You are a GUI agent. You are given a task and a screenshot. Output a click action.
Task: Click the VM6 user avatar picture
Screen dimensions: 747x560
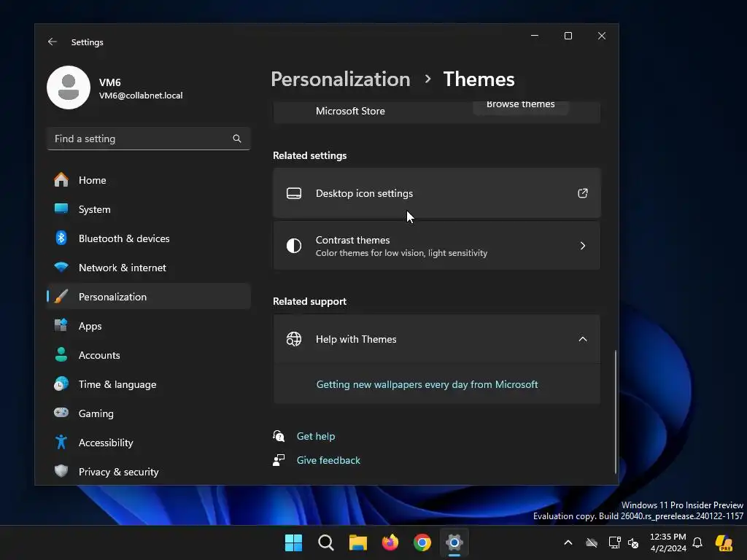[69, 87]
